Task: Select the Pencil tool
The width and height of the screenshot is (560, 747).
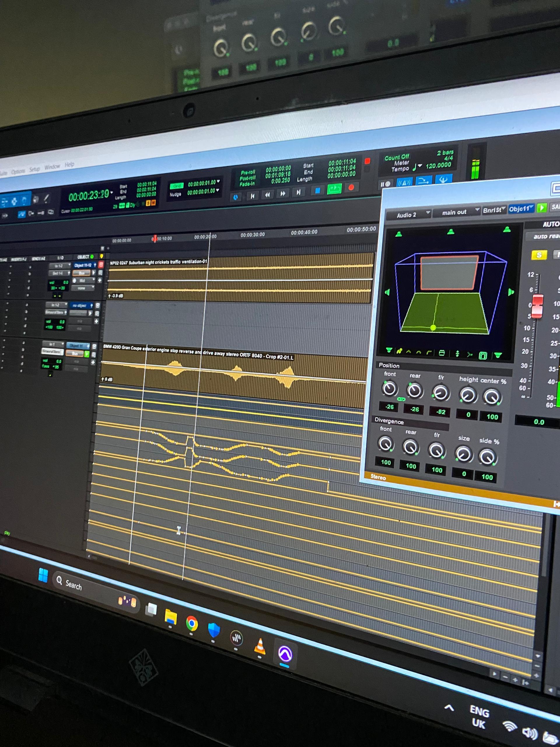Action: tap(46, 199)
